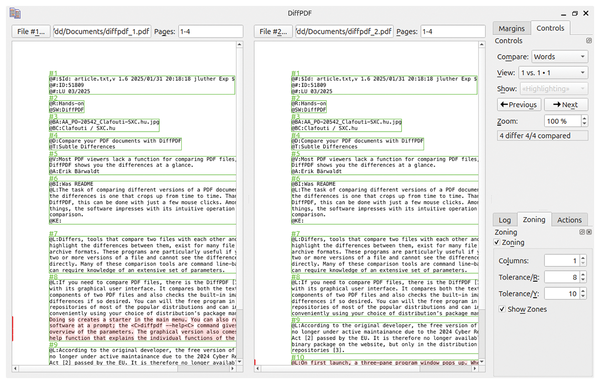This screenshot has height=384, width=600.
Task: Switch to the Actions tab
Action: tap(569, 220)
